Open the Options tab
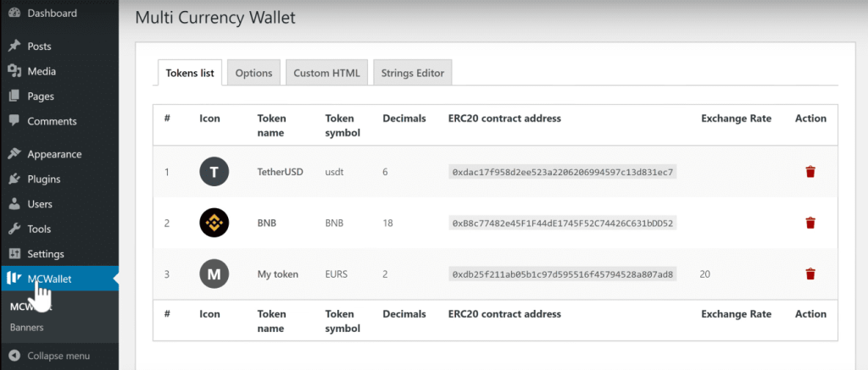The height and width of the screenshot is (370, 868). pos(253,73)
